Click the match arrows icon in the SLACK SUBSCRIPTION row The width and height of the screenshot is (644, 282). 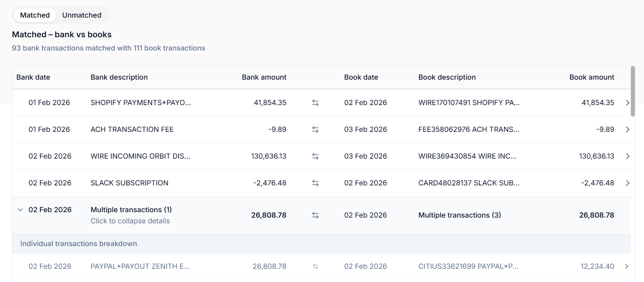[315, 183]
